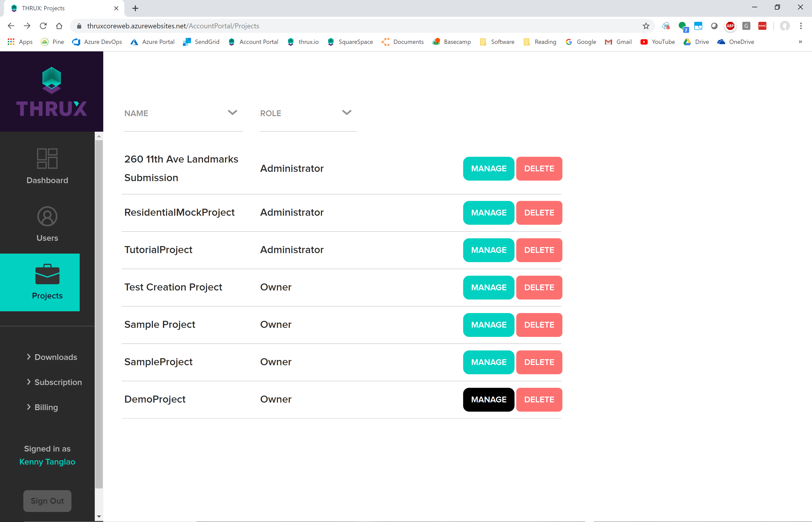Delete the ResidentialMockProject
This screenshot has width=812, height=522.
[x=539, y=212]
